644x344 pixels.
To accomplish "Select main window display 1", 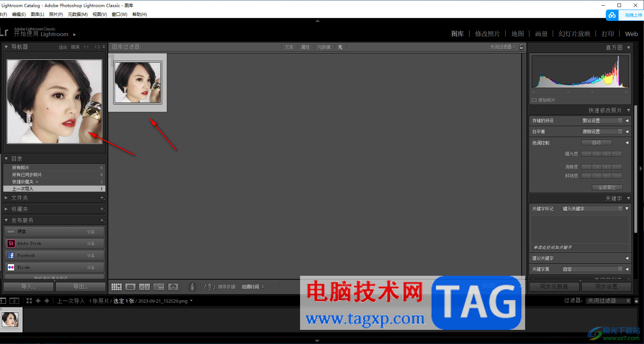I will (x=3, y=301).
